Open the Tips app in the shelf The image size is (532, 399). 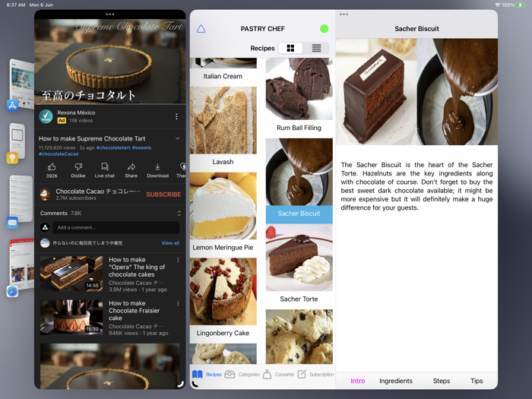[13, 158]
